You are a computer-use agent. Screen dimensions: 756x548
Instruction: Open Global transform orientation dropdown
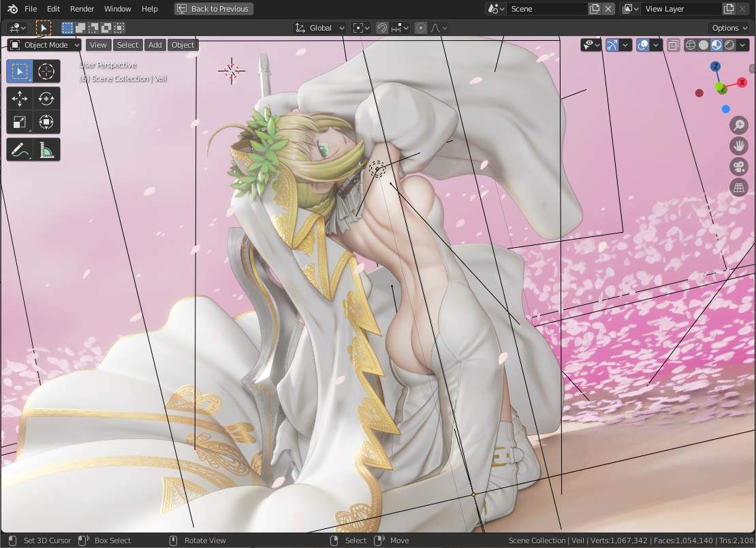point(319,28)
